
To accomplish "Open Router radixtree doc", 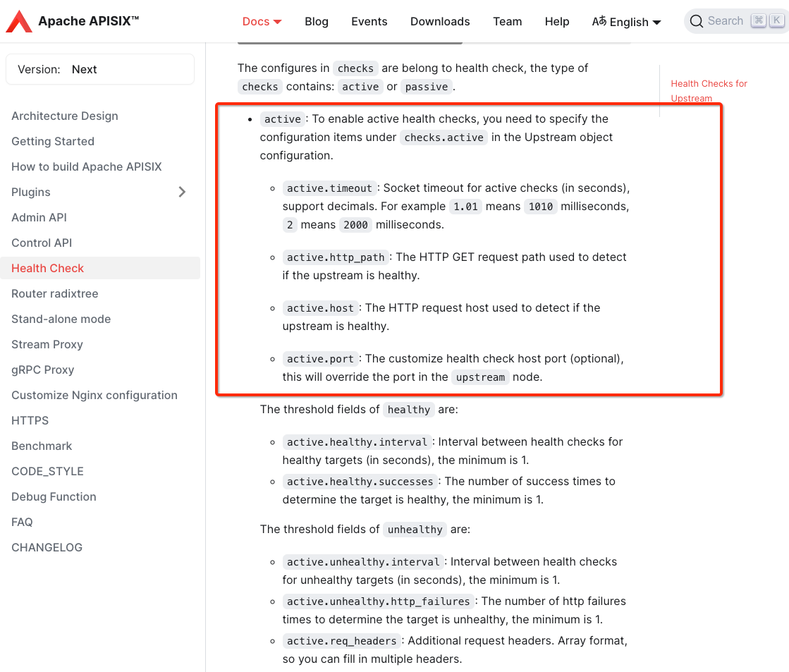I will pyautogui.click(x=55, y=293).
